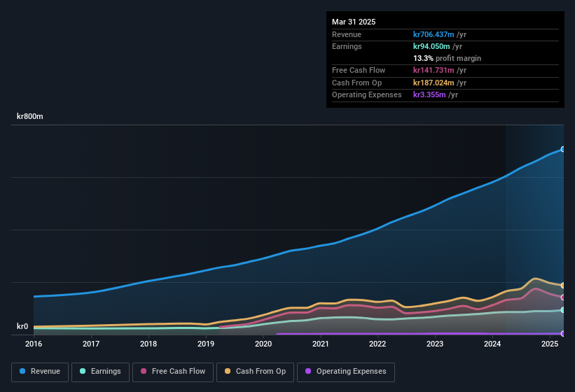Click the kr94.050m earnings value
Screen dimensions: 575x392
pyautogui.click(x=431, y=46)
